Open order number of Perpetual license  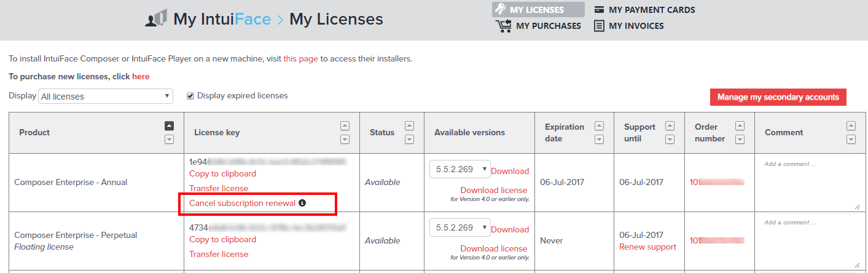point(717,240)
